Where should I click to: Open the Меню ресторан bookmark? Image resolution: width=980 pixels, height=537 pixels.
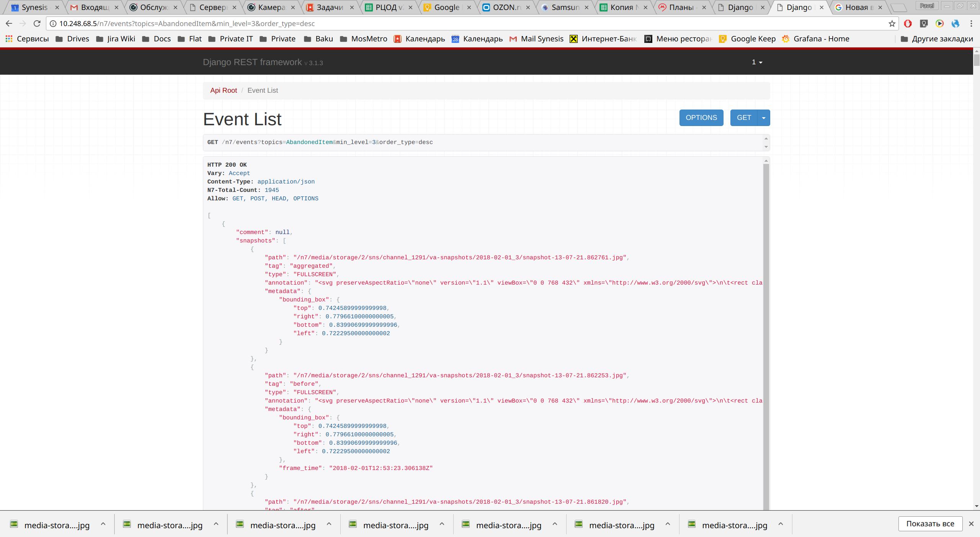coord(678,39)
